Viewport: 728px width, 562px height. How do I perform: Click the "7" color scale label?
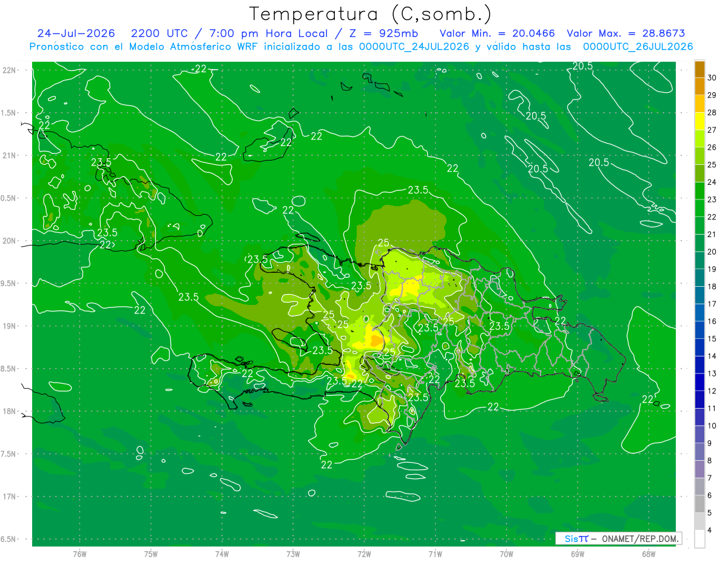point(710,478)
